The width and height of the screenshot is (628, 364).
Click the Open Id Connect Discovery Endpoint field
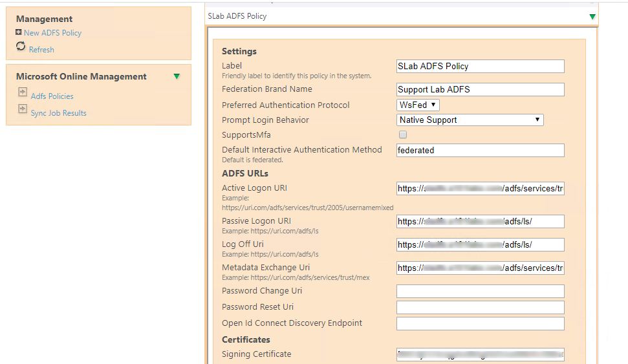(x=480, y=323)
